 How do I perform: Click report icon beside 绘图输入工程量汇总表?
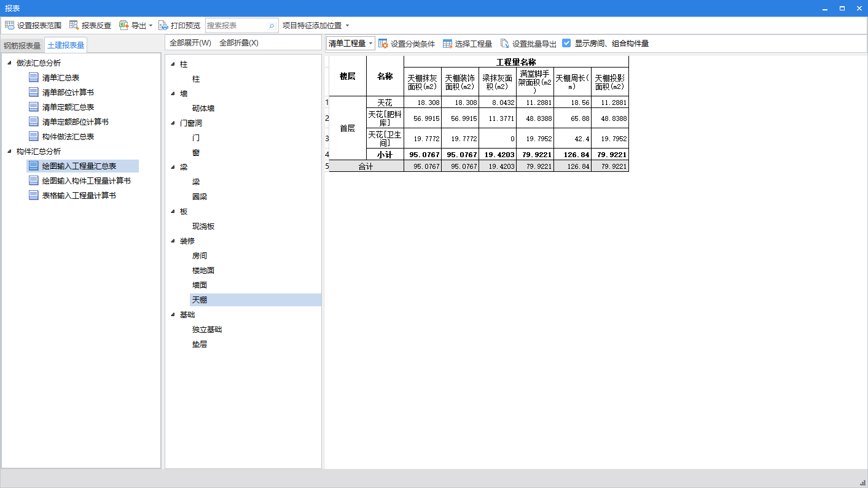click(x=34, y=166)
